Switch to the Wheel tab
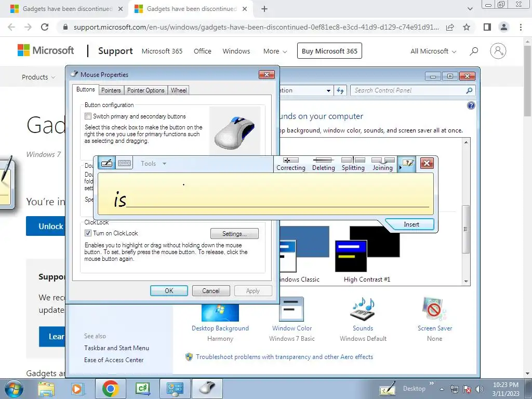This screenshot has height=399, width=532. tap(179, 90)
